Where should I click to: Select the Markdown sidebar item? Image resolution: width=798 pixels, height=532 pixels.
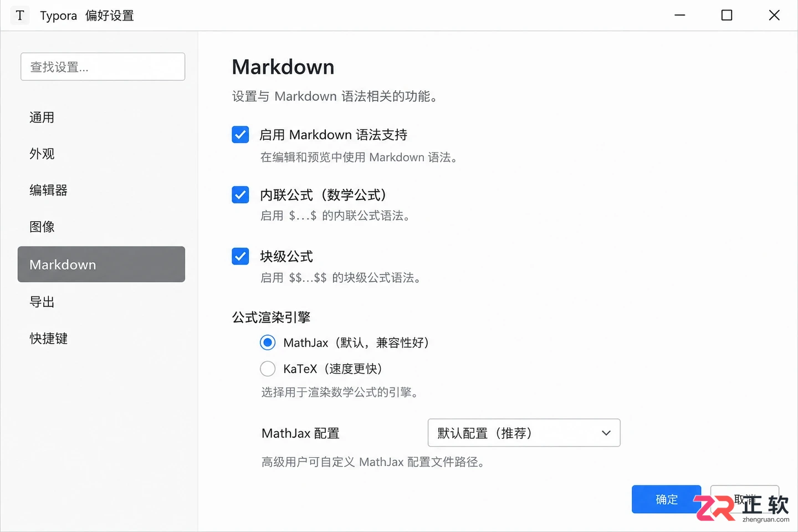click(101, 264)
